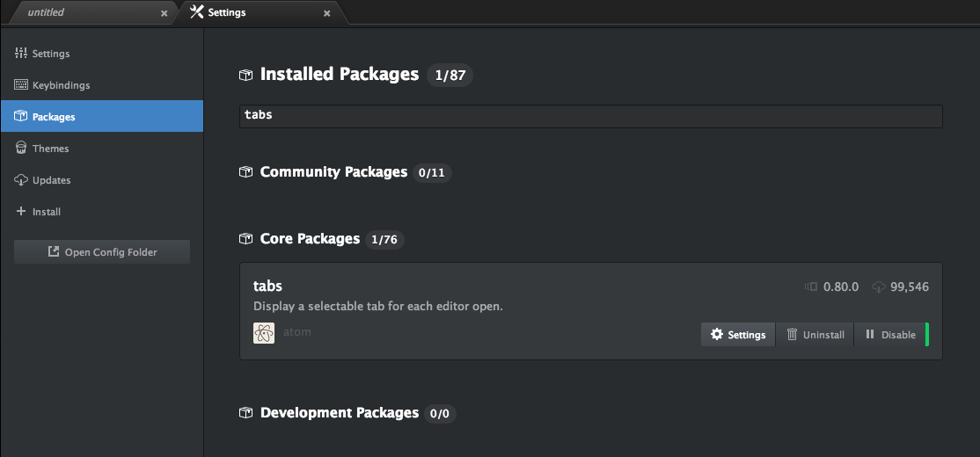Close the Settings tab
Screen dimensions: 980x457
pyautogui.click(x=327, y=13)
